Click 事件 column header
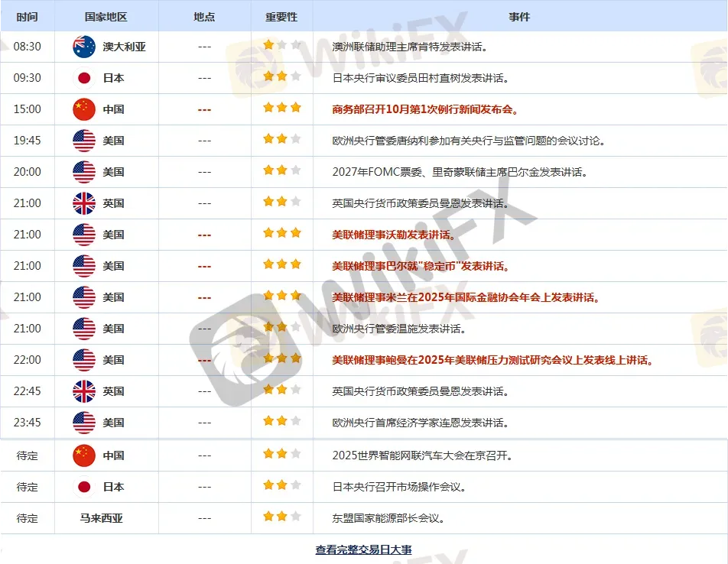 tap(519, 17)
